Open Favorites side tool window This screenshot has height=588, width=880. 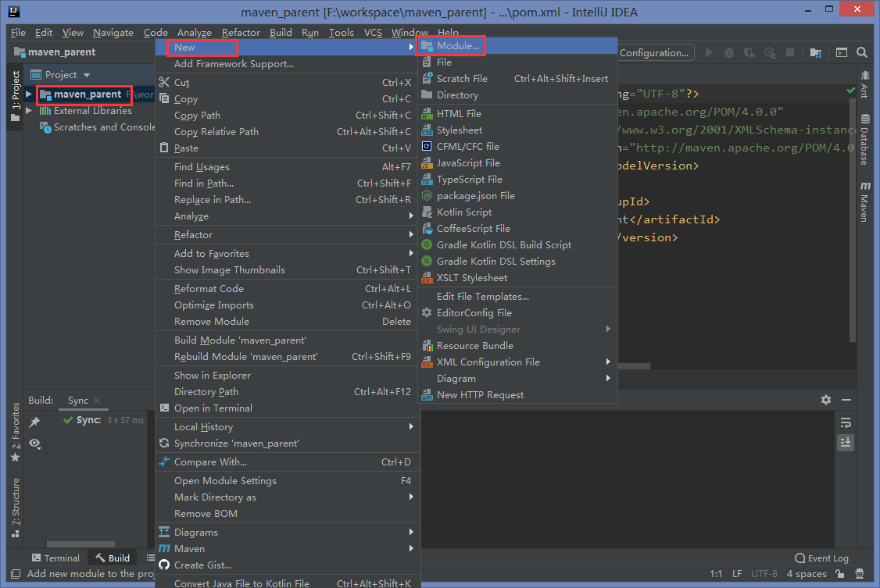point(15,432)
